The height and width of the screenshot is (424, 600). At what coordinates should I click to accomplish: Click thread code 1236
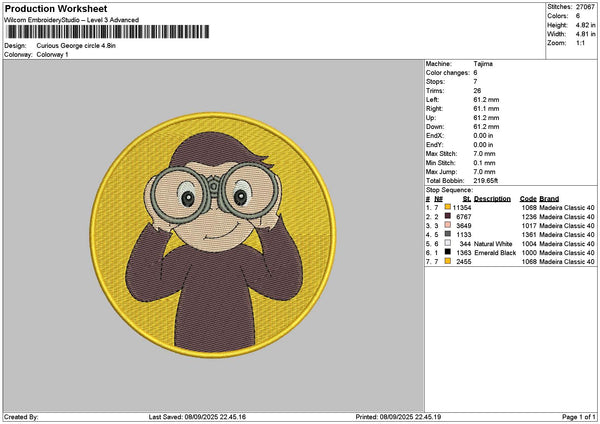tap(529, 217)
